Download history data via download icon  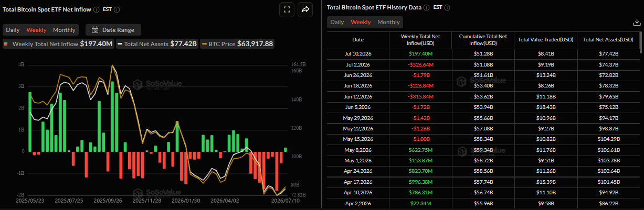(637, 22)
